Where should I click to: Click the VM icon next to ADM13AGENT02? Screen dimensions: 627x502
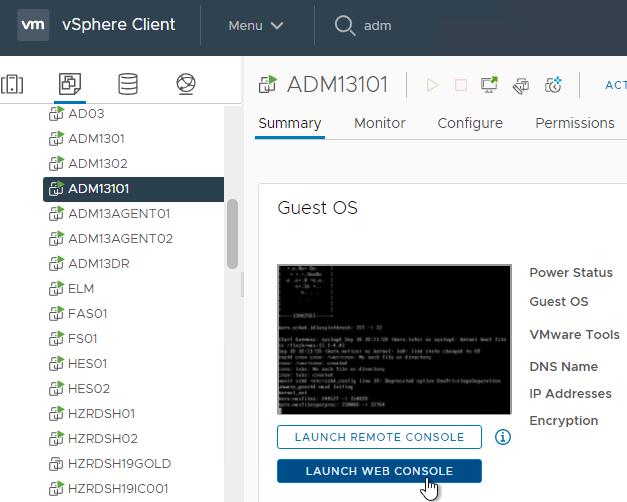click(x=56, y=239)
